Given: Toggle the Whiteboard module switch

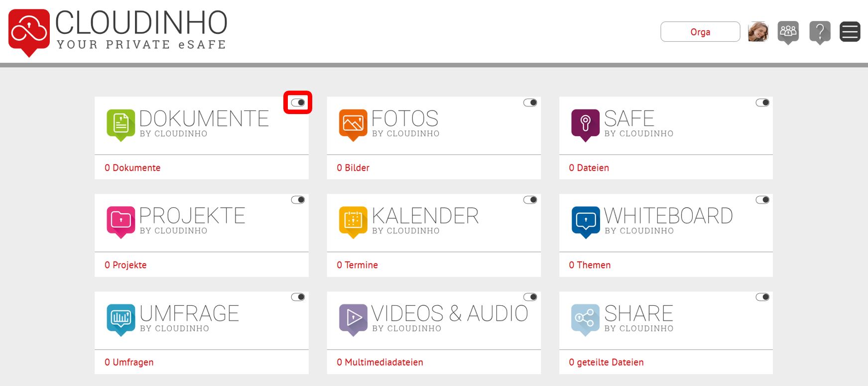Looking at the screenshot, I should click(762, 200).
